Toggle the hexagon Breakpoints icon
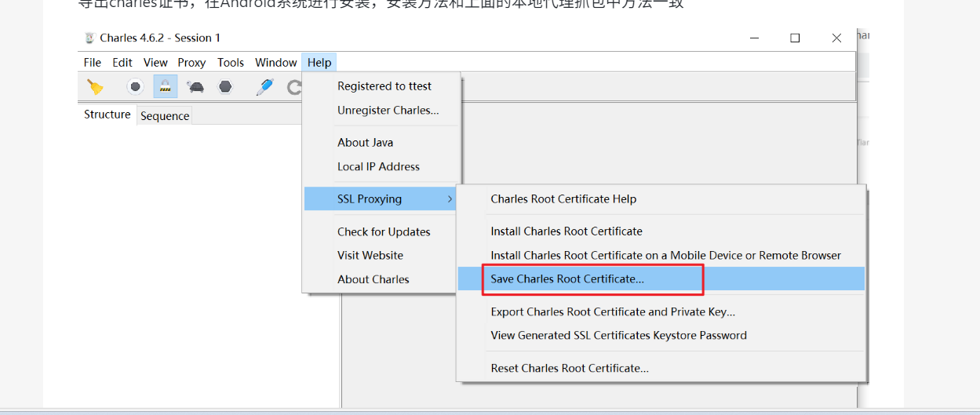The width and height of the screenshot is (980, 415). [225, 87]
